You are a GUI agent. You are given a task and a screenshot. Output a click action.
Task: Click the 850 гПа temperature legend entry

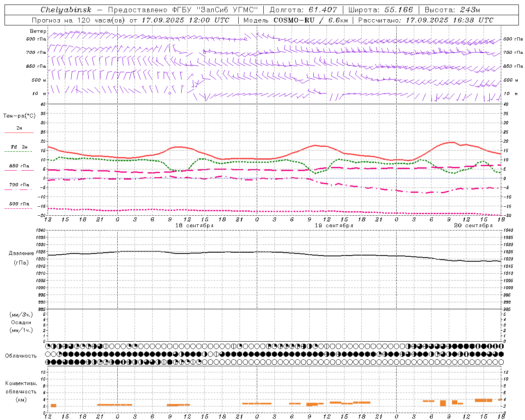(19, 166)
